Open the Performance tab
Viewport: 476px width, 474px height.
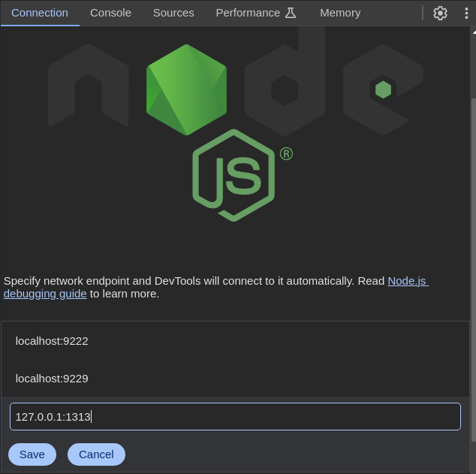(x=256, y=13)
